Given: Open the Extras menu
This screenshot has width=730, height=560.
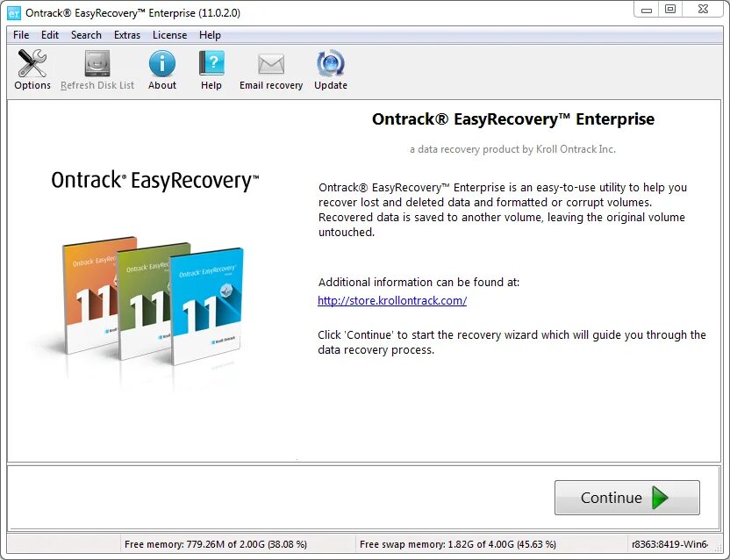Looking at the screenshot, I should (x=127, y=35).
